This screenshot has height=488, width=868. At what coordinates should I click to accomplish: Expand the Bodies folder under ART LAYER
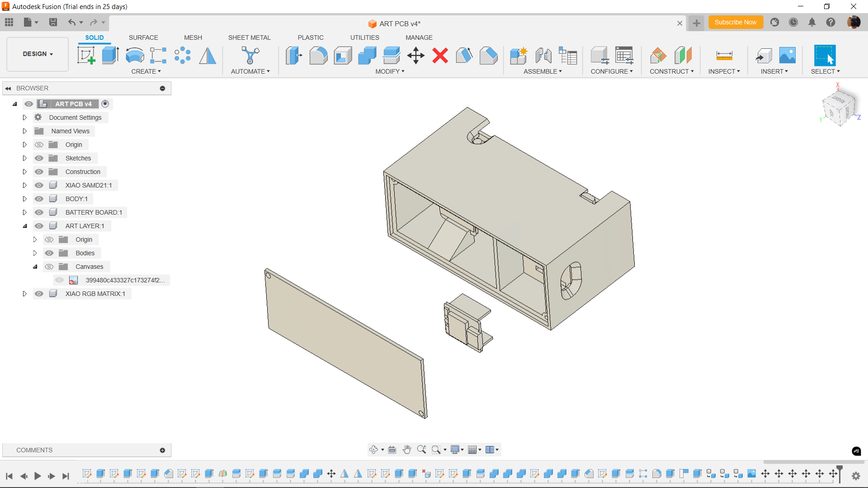[35, 253]
